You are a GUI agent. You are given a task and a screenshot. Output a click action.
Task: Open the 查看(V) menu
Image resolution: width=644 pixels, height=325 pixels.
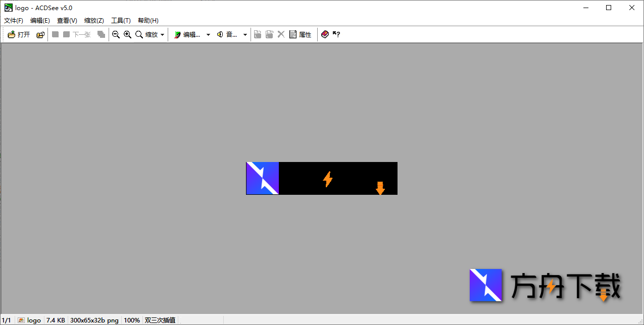pos(67,21)
